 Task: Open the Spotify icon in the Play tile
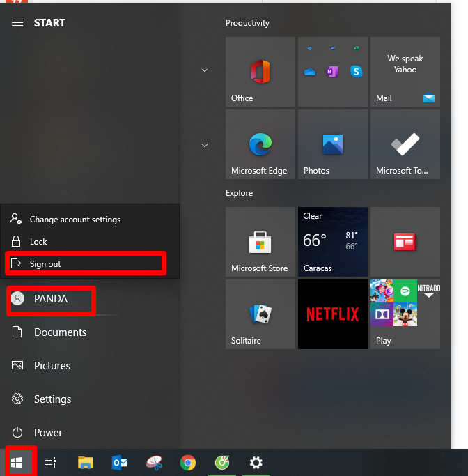click(405, 291)
